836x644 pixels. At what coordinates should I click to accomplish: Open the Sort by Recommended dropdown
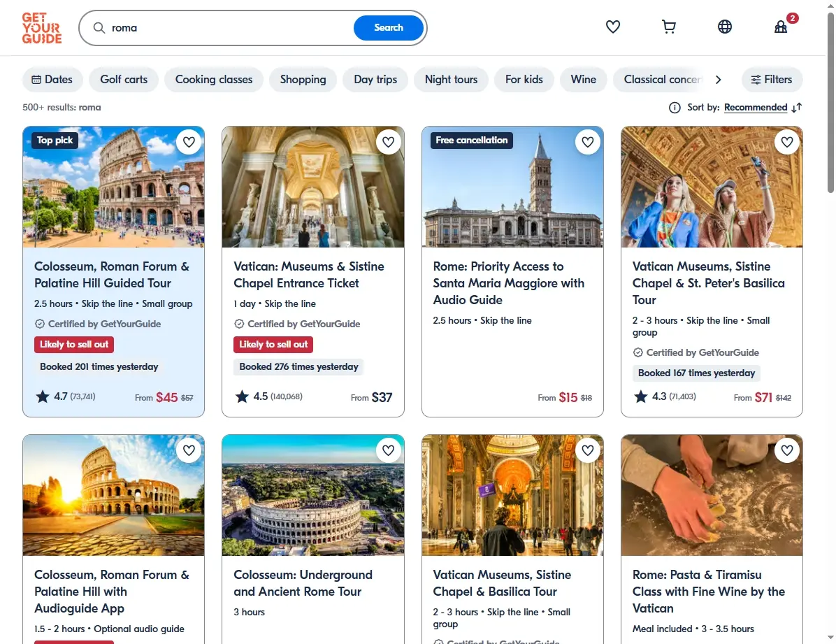click(x=756, y=107)
